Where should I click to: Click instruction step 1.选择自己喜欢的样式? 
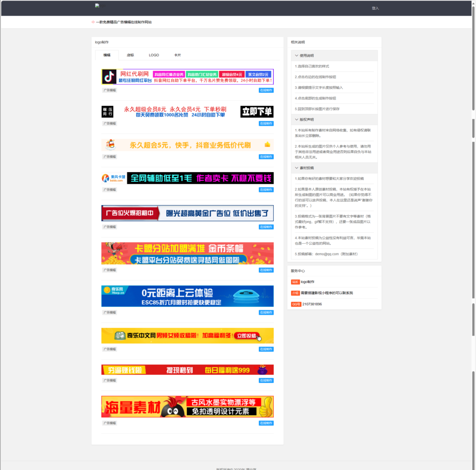(312, 66)
